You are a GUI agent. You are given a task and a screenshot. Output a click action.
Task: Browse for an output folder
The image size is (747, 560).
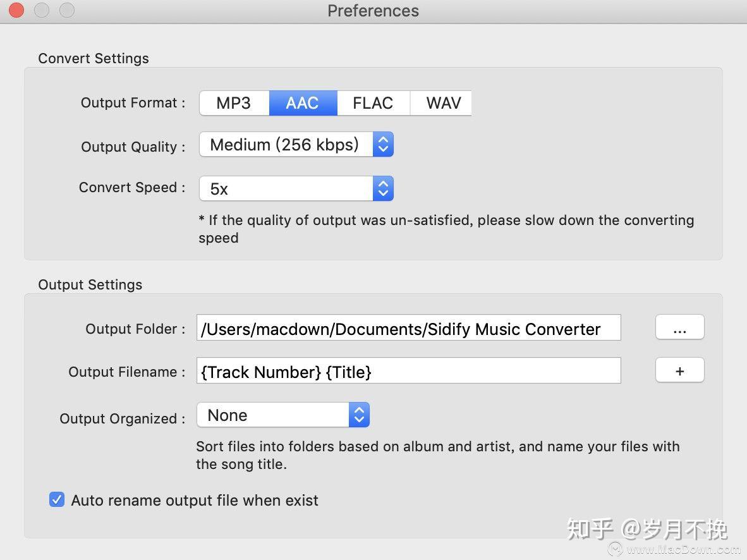click(679, 327)
